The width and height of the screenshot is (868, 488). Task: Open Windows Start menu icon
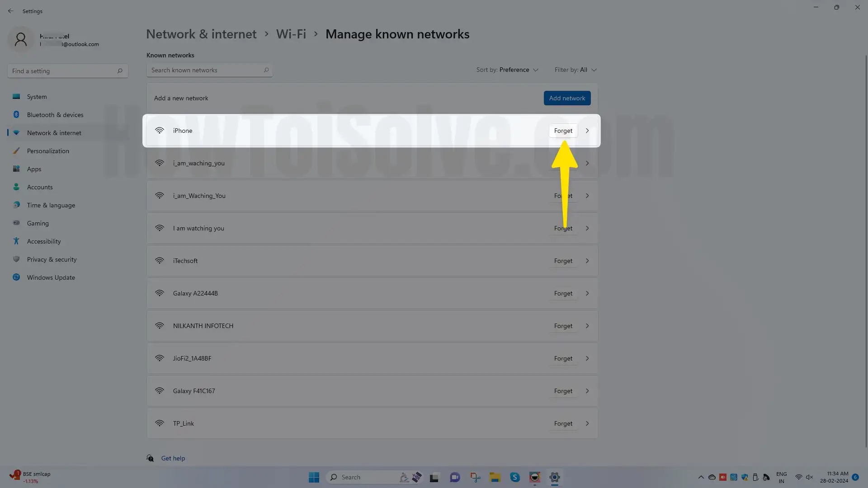pos(314,477)
